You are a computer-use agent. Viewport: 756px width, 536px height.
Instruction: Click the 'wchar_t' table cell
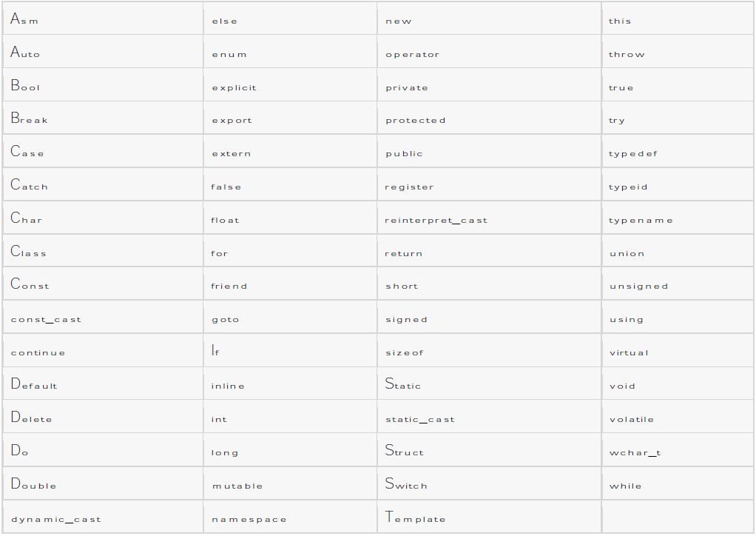pos(635,452)
